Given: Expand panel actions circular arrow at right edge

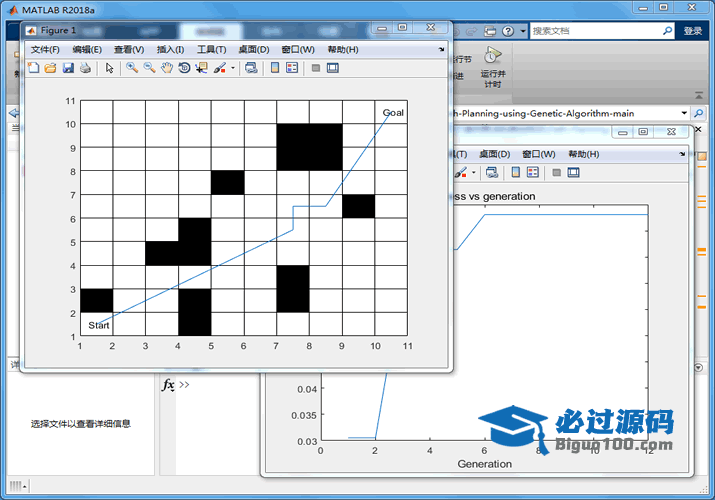Looking at the screenshot, I should 698,367.
